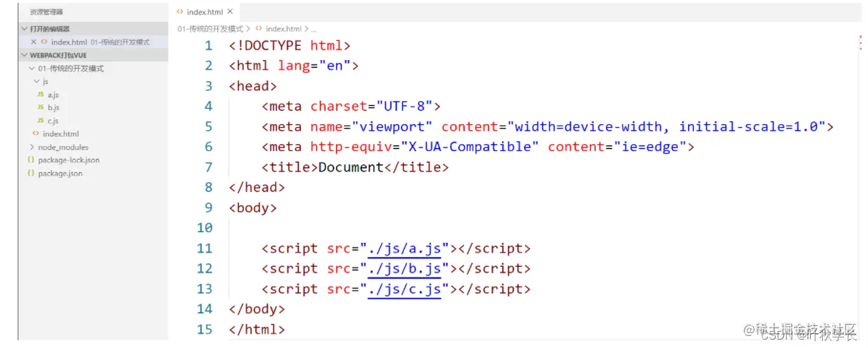This screenshot has height=348, width=868.
Task: Select 01-传统的开发模式 breadcrumb segment
Action: [x=210, y=29]
